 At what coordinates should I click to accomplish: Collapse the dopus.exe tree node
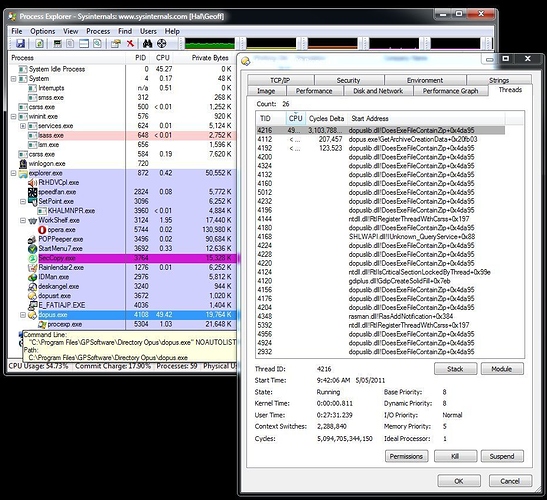click(x=23, y=315)
